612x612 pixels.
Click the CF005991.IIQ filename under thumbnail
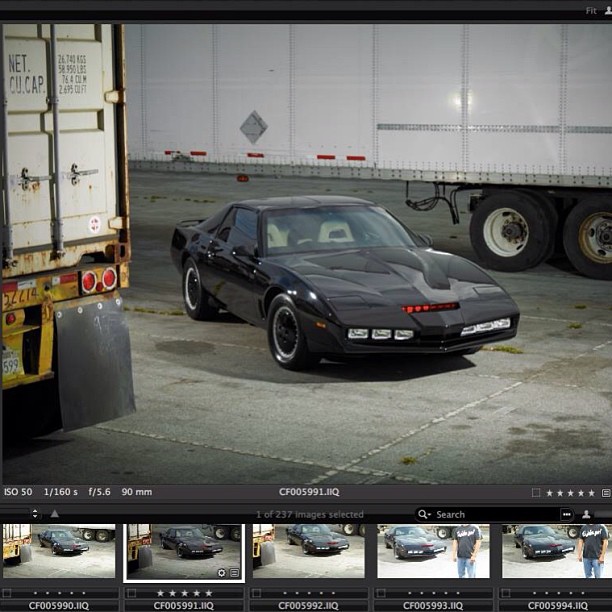click(x=183, y=606)
